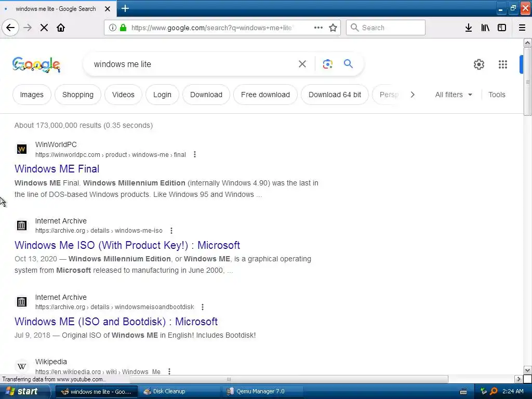Click the forward navigation arrow
Image resolution: width=532 pixels, height=399 pixels.
tap(28, 28)
